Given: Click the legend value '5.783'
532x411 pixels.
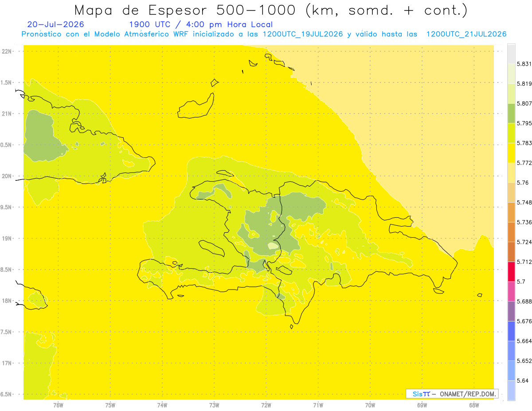Looking at the screenshot, I should tap(524, 143).
